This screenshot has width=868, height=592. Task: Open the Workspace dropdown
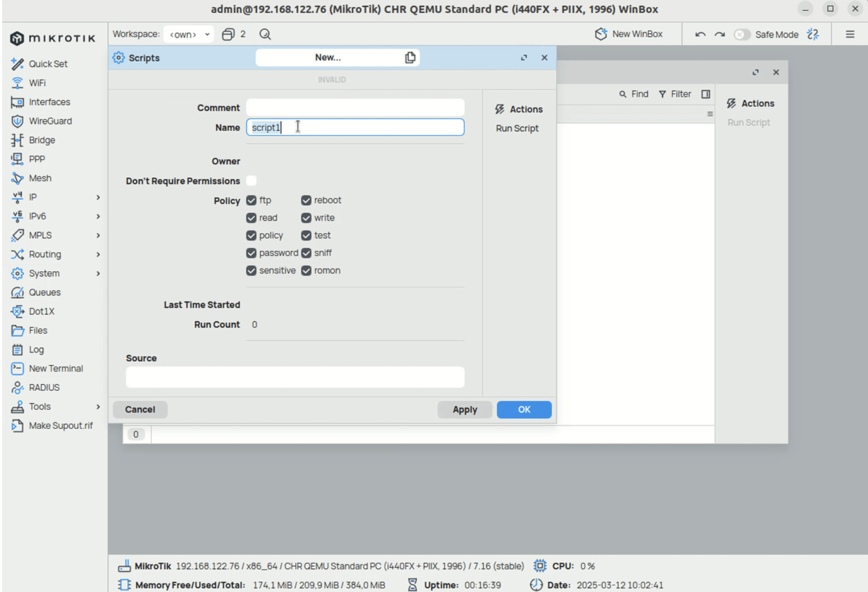pos(188,34)
